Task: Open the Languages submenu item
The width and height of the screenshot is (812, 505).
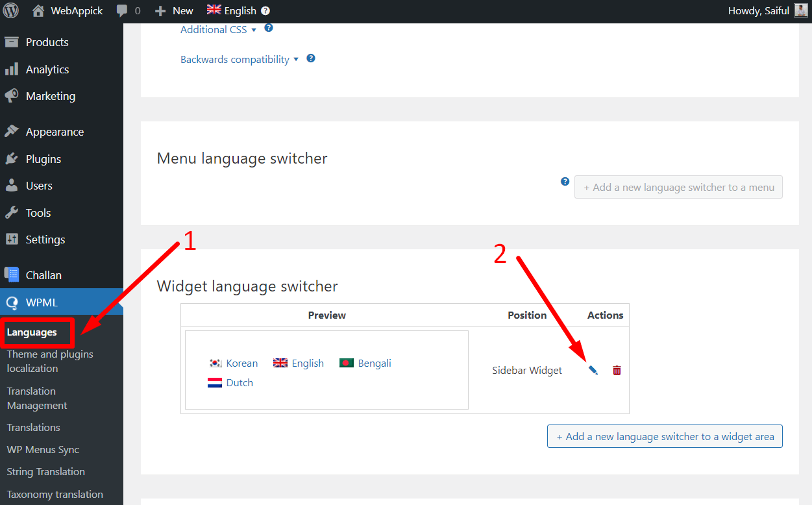Action: 32,332
